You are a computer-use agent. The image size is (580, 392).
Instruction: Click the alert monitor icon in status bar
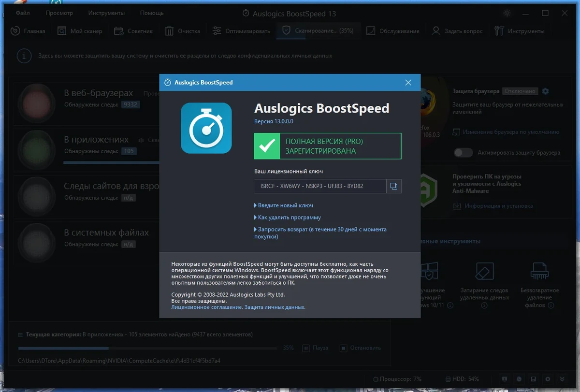pos(504,379)
